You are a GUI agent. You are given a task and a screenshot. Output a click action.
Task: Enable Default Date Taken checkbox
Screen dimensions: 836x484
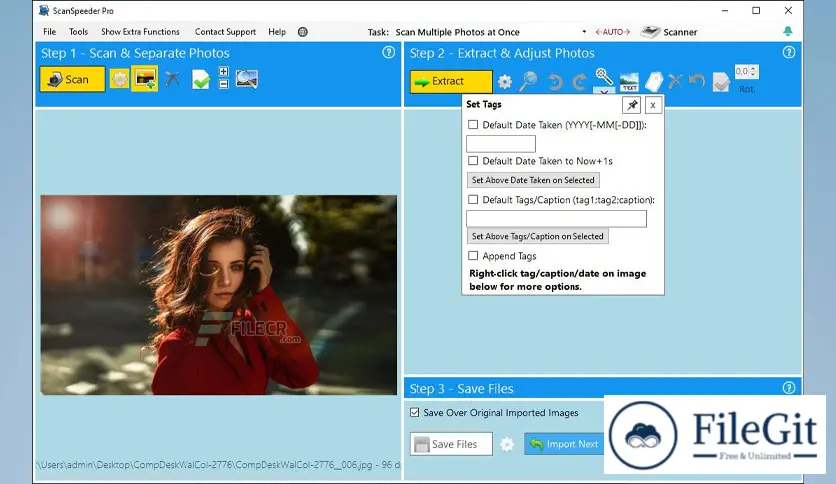tap(473, 125)
